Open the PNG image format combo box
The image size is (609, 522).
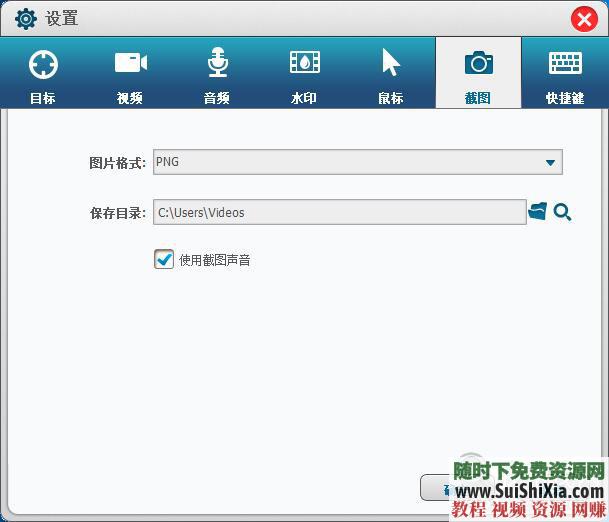pyautogui.click(x=350, y=162)
